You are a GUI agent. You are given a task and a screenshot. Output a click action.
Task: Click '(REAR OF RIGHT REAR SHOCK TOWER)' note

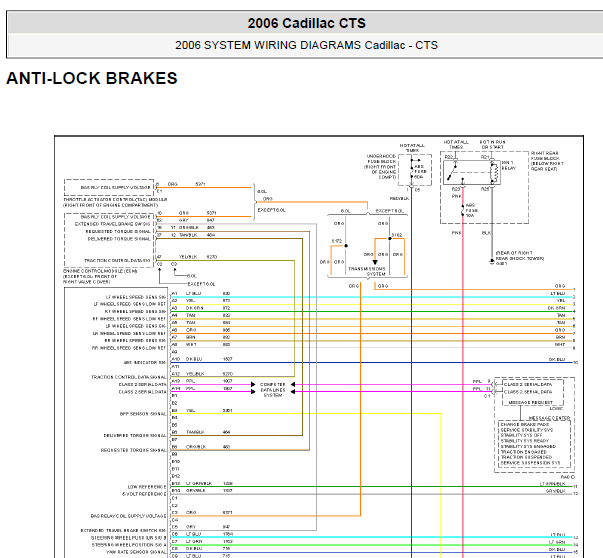tap(520, 256)
